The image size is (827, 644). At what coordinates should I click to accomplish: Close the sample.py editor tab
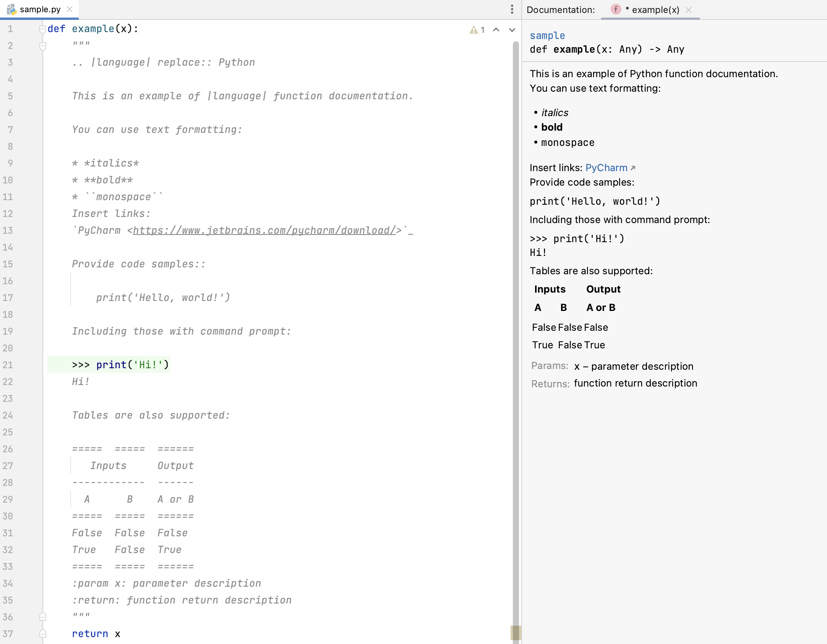click(x=70, y=10)
